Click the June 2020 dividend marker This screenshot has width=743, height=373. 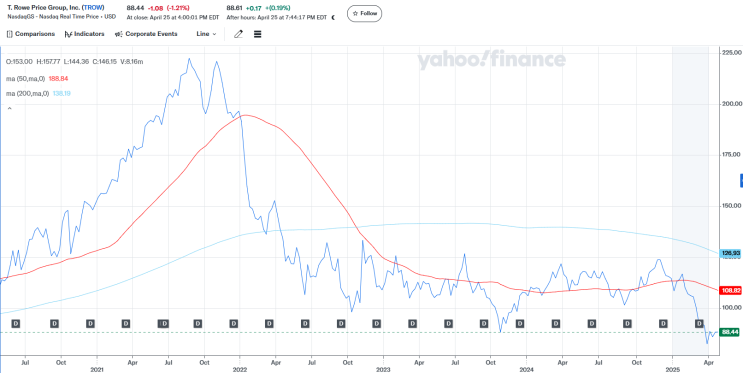point(16,323)
